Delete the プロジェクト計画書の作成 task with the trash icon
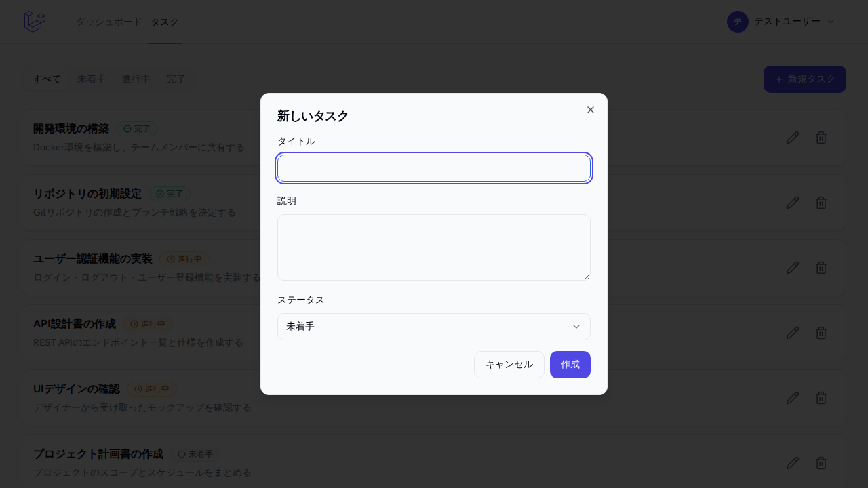This screenshot has width=868, height=488. point(821,463)
